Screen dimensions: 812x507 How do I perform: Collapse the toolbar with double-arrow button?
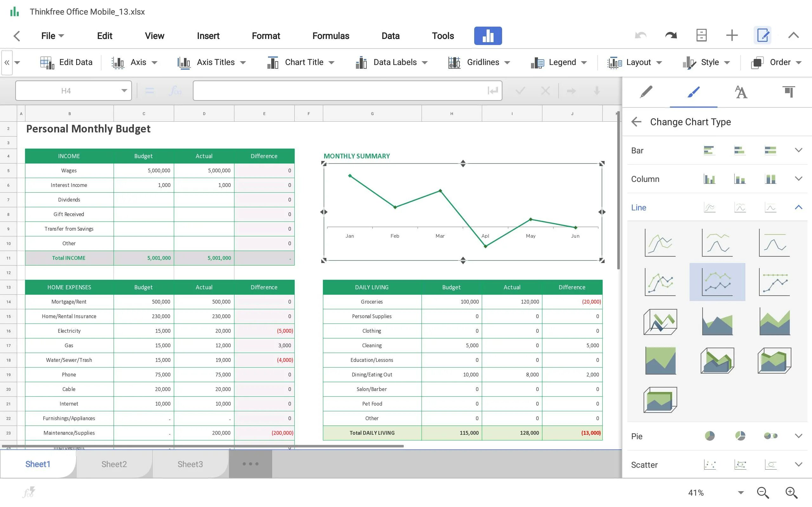[7, 62]
